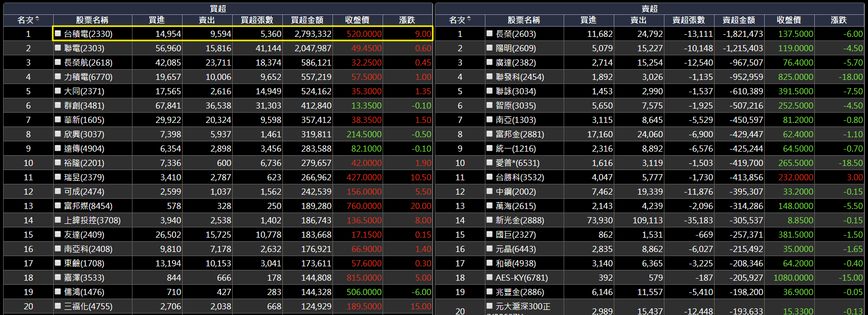The width and height of the screenshot is (868, 315).
Task: Check the box next to 力積電(6770)
Action: click(58, 76)
